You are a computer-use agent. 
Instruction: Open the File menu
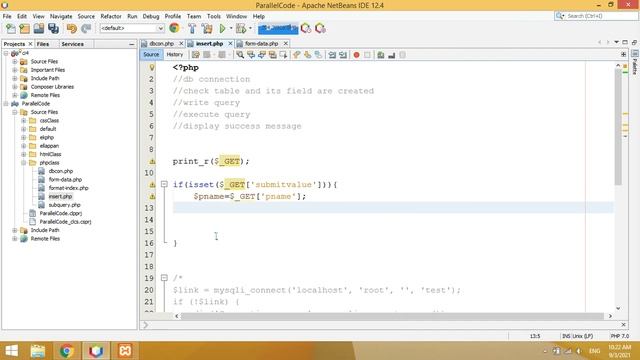coord(7,16)
